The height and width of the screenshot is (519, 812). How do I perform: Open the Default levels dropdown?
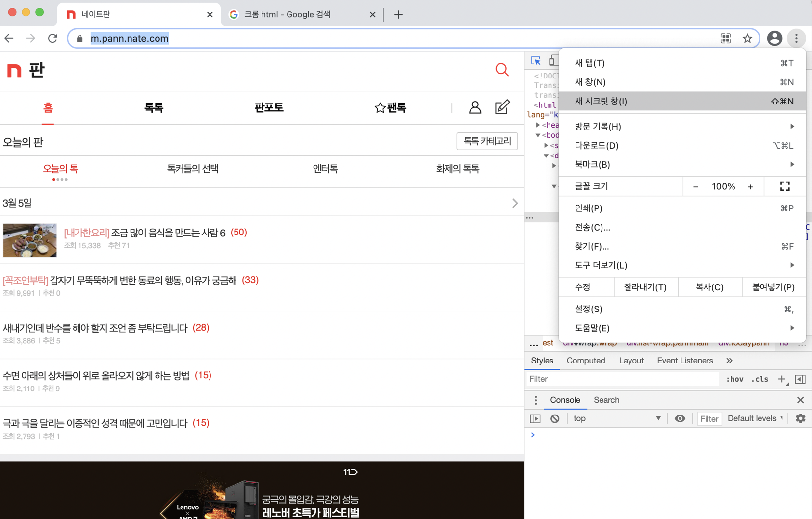point(755,418)
